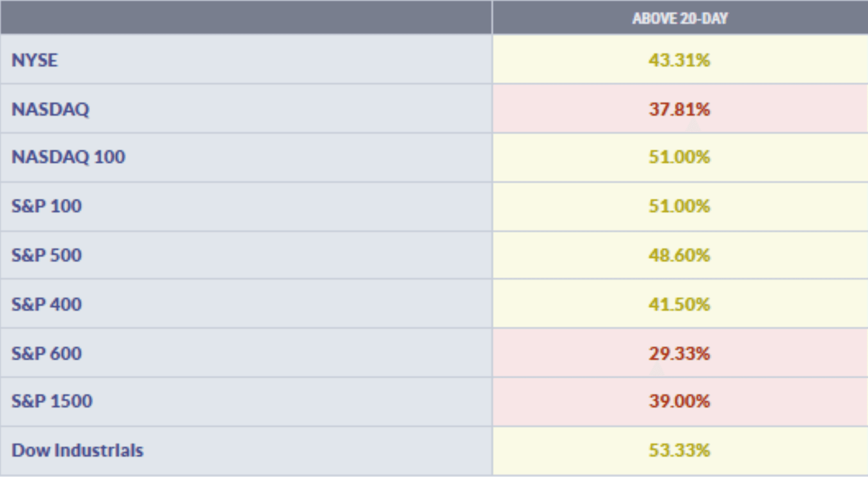Click the NYSE 43.31% value cell

click(x=679, y=60)
